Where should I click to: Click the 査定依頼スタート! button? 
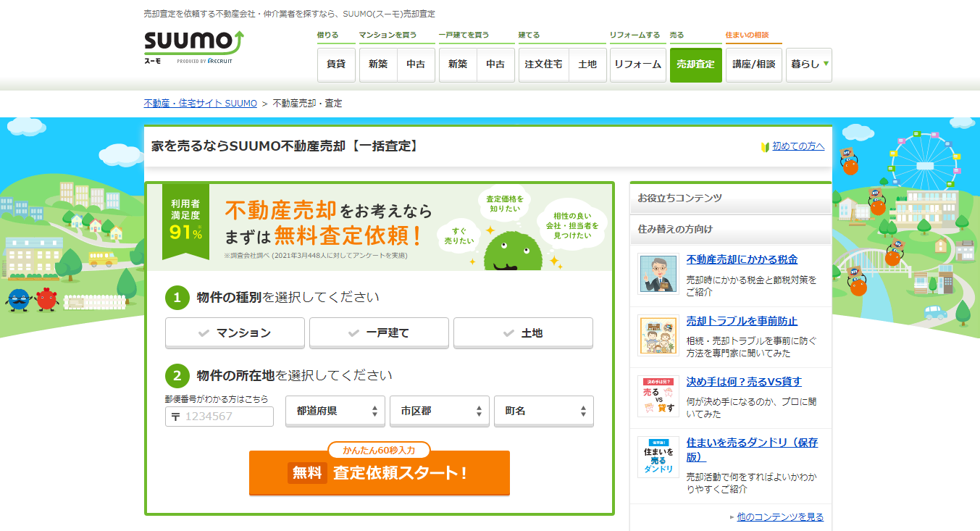pyautogui.click(x=380, y=473)
